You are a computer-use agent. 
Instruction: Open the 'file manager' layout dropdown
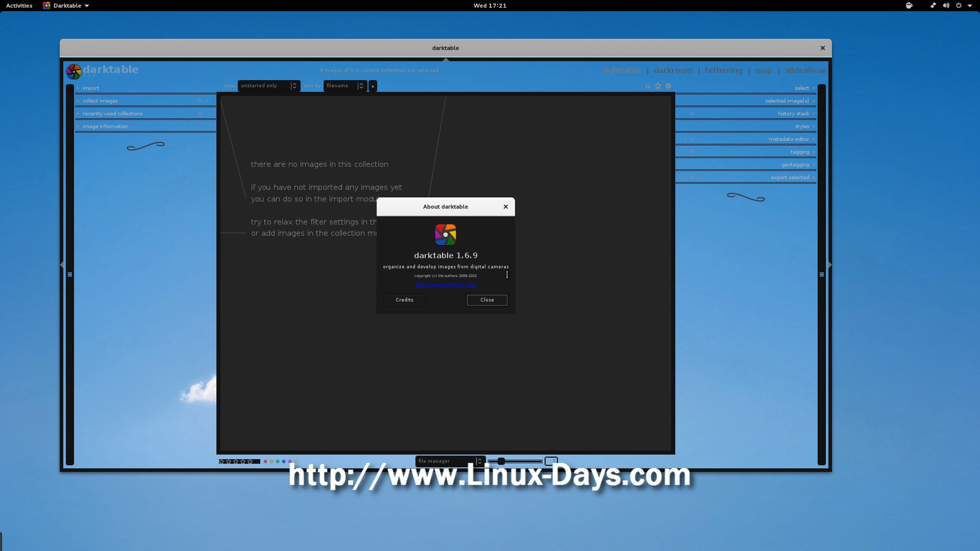click(x=450, y=461)
